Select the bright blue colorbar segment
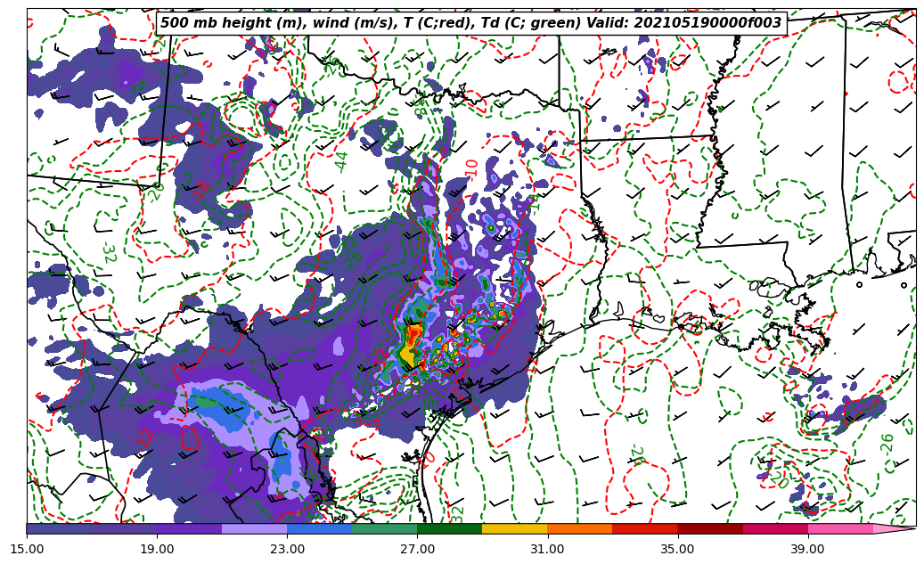924x564 pixels. coord(319,528)
